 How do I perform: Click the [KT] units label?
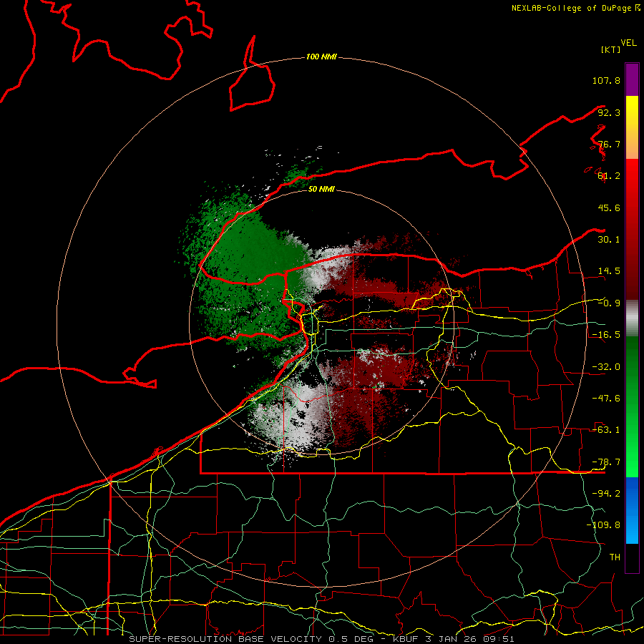click(610, 49)
